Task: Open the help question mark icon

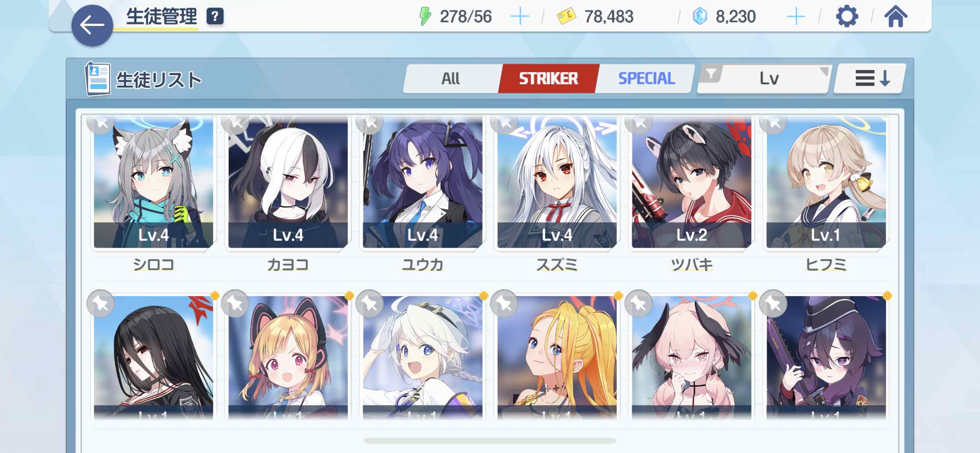Action: [x=215, y=17]
